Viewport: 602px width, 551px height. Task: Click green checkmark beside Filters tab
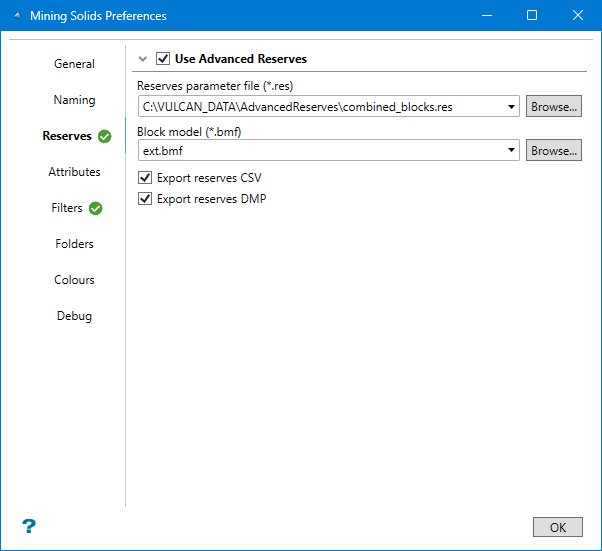[96, 208]
